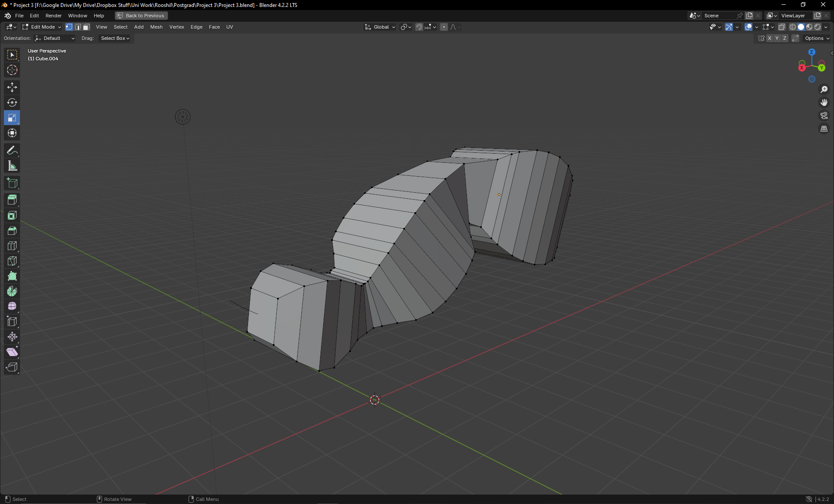834x504 pixels.
Task: Open the Render menu
Action: coord(53,16)
